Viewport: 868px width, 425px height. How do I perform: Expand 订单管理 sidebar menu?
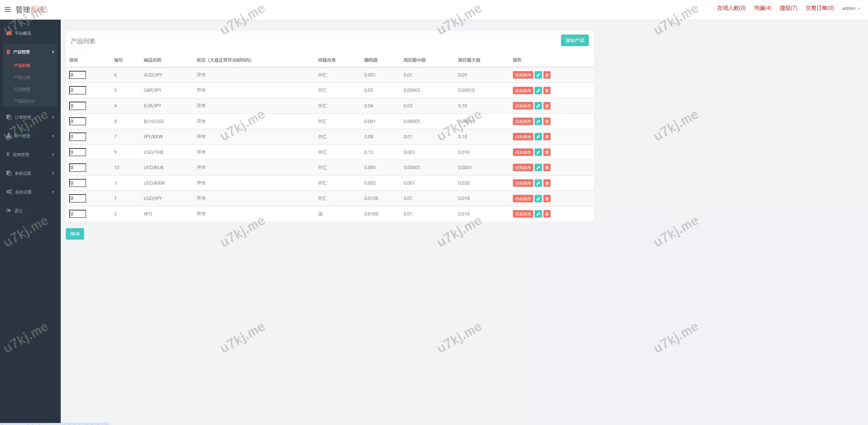[x=30, y=117]
